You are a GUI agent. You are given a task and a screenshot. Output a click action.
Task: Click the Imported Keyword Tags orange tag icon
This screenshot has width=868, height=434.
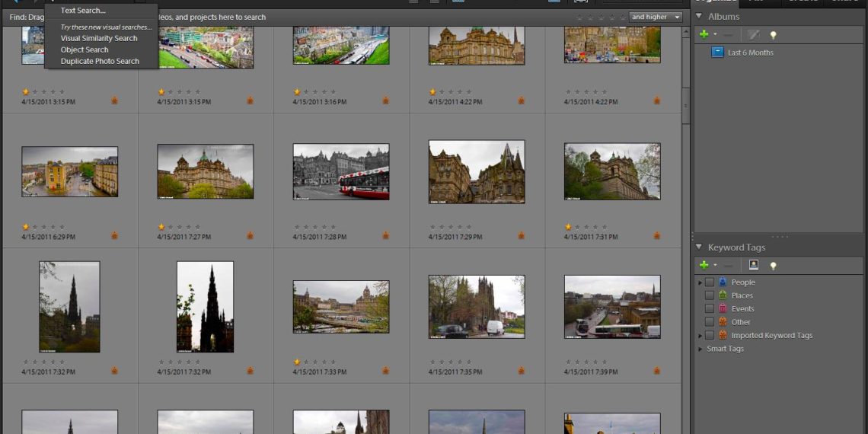(x=723, y=335)
